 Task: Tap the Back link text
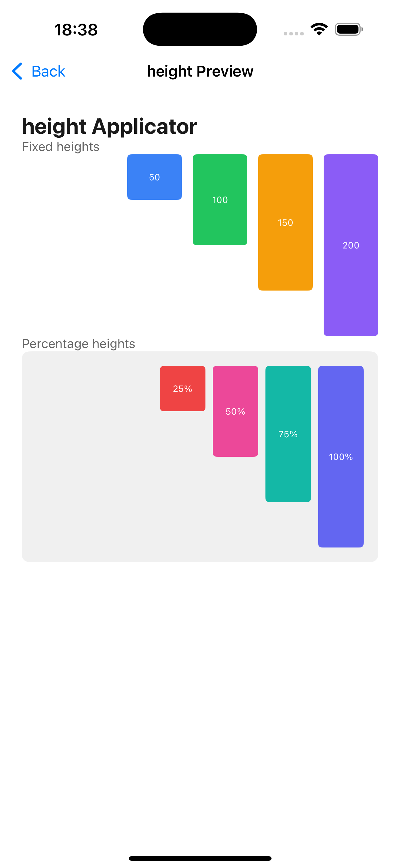(x=48, y=71)
